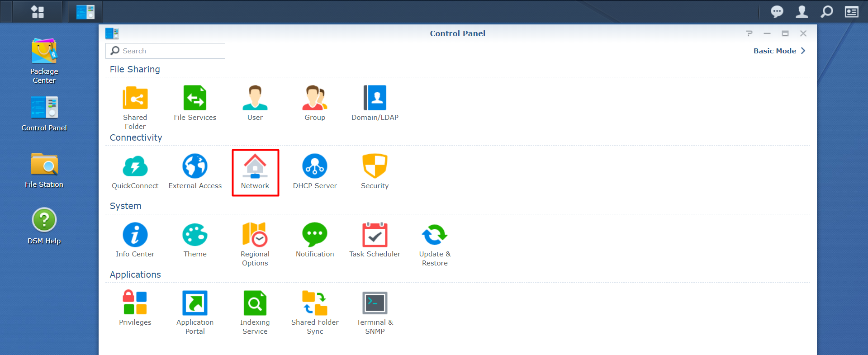Launch Control Panel desktop shortcut

[44, 114]
